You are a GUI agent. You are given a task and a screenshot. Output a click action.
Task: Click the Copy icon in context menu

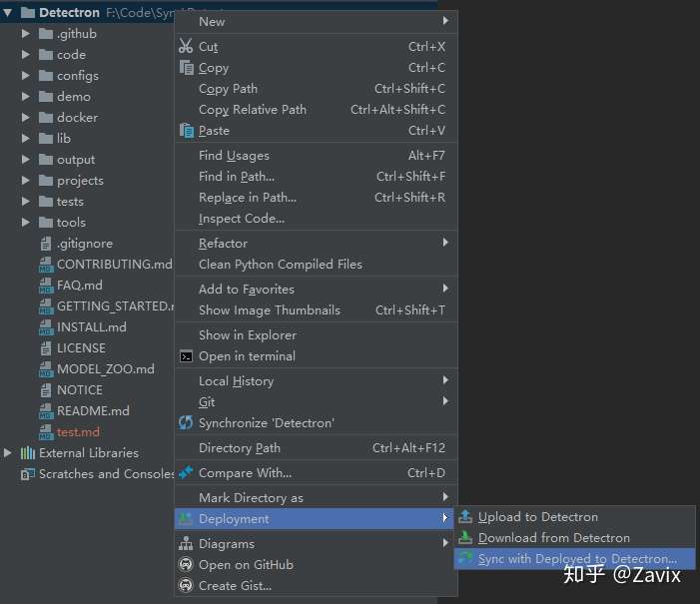[x=186, y=68]
